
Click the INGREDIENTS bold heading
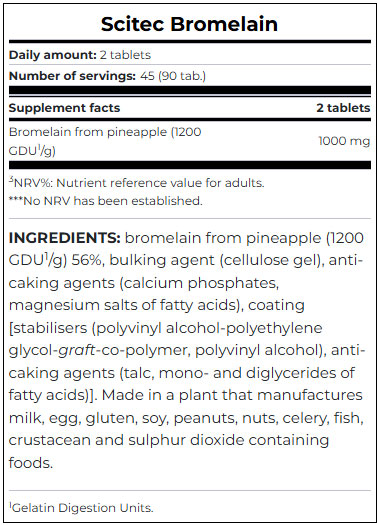(x=64, y=238)
